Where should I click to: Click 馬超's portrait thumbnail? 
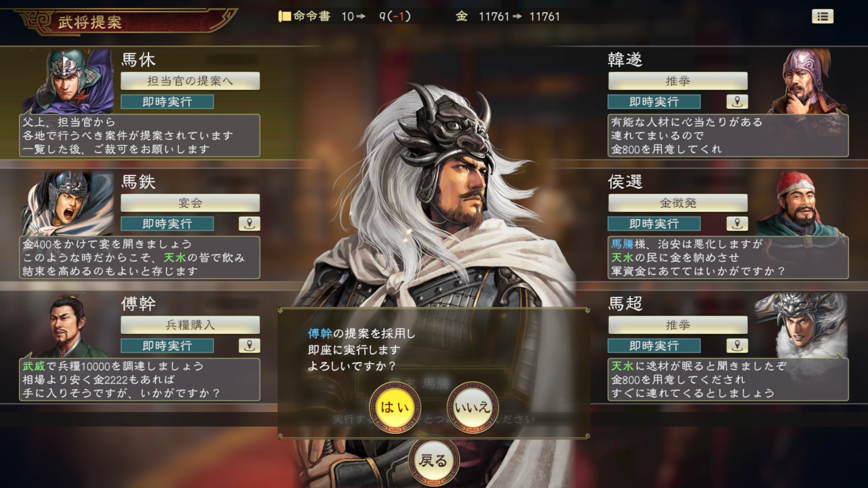click(800, 324)
